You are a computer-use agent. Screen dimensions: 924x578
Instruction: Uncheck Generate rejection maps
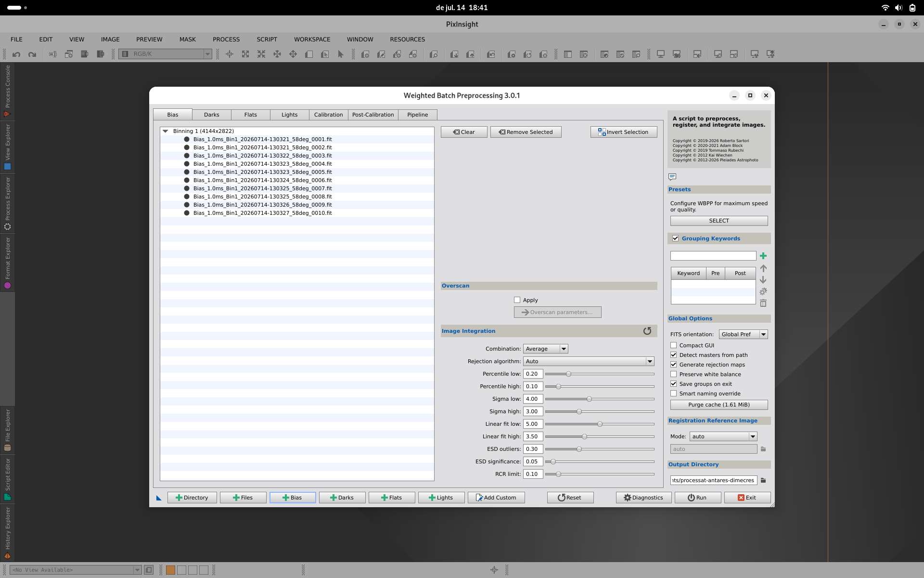point(674,365)
